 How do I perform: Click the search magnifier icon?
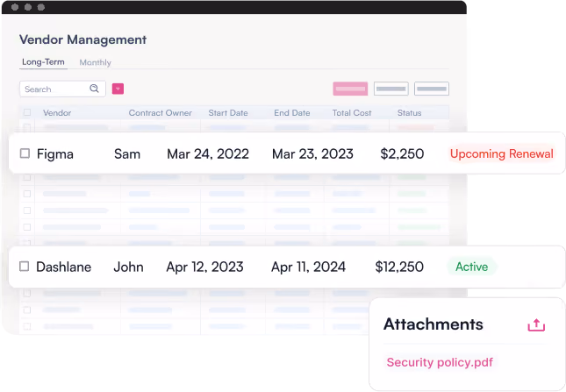(x=94, y=89)
